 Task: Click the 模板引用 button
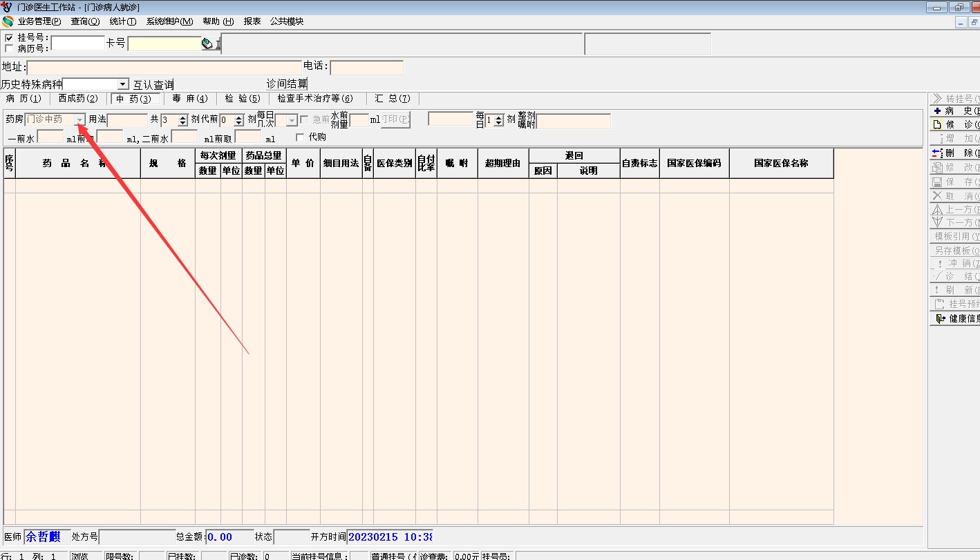click(x=954, y=236)
